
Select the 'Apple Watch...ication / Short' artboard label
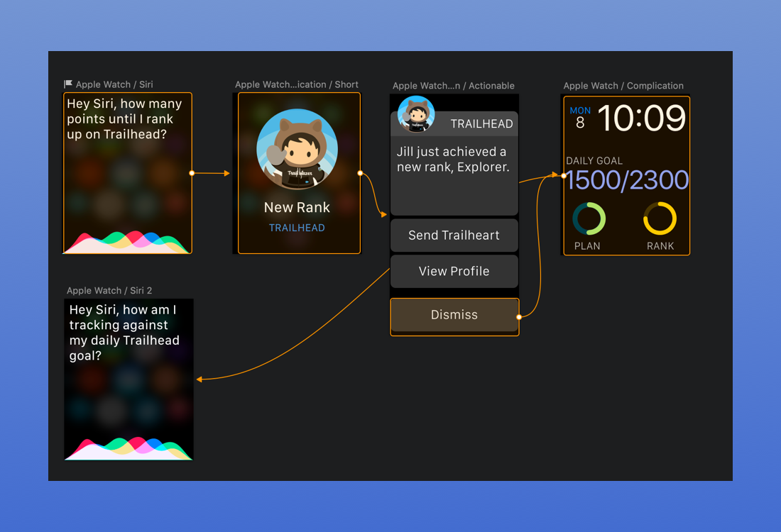tap(297, 84)
